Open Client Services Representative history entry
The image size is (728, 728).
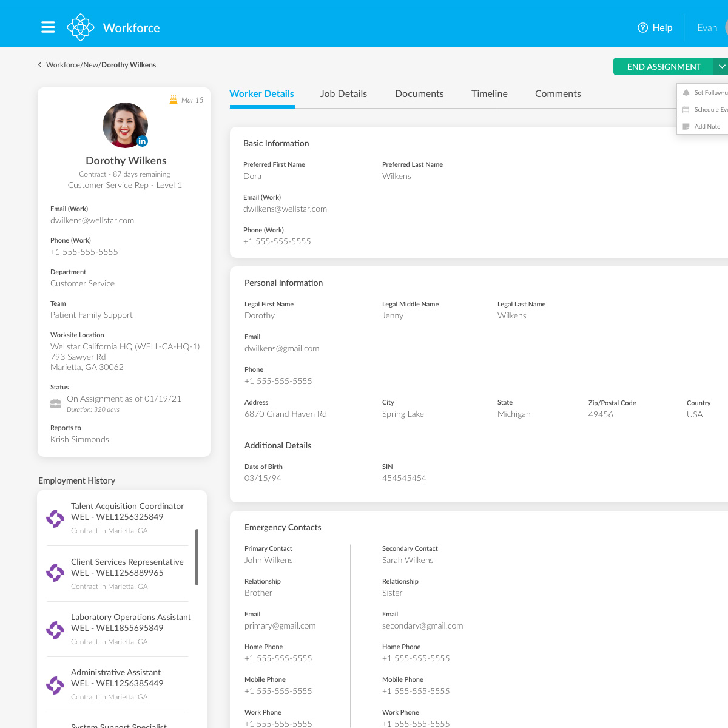(x=118, y=574)
